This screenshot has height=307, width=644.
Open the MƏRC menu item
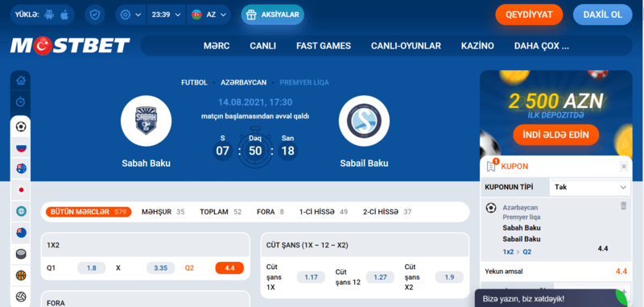click(x=217, y=46)
